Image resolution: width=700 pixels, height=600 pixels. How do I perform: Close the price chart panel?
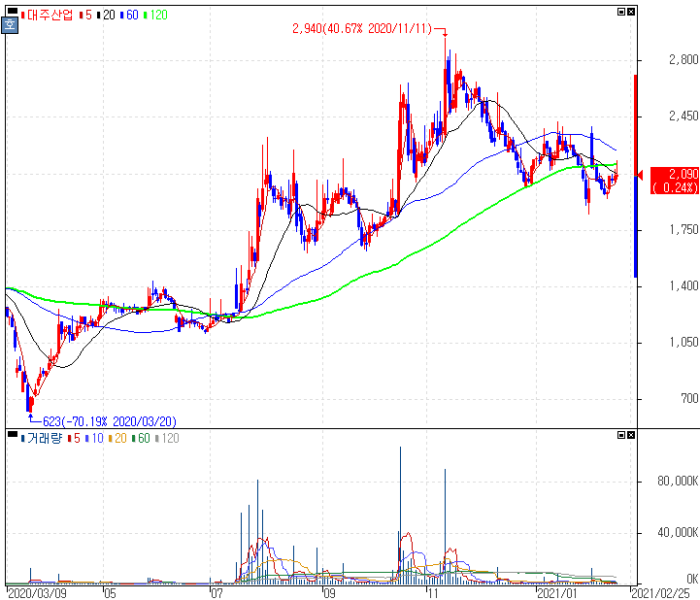pyautogui.click(x=631, y=12)
